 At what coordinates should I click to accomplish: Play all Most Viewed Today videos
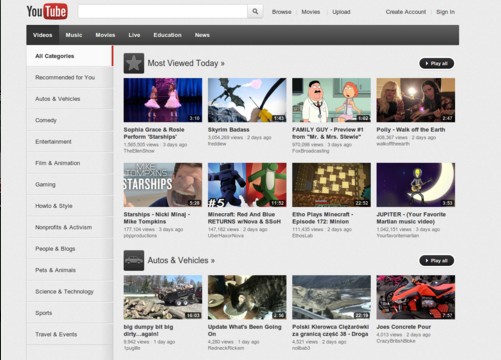437,63
